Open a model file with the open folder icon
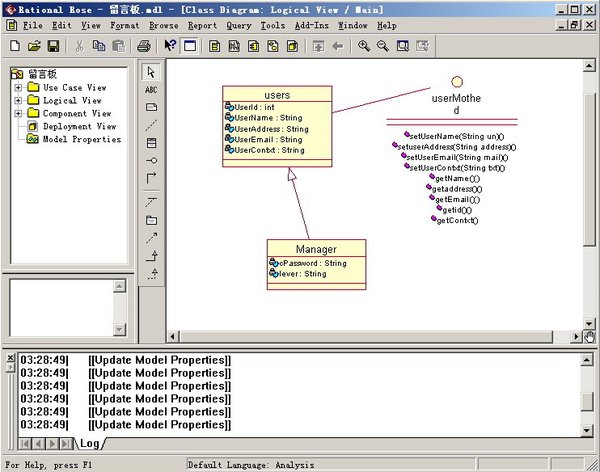The height and width of the screenshot is (472, 600). pyautogui.click(x=34, y=46)
